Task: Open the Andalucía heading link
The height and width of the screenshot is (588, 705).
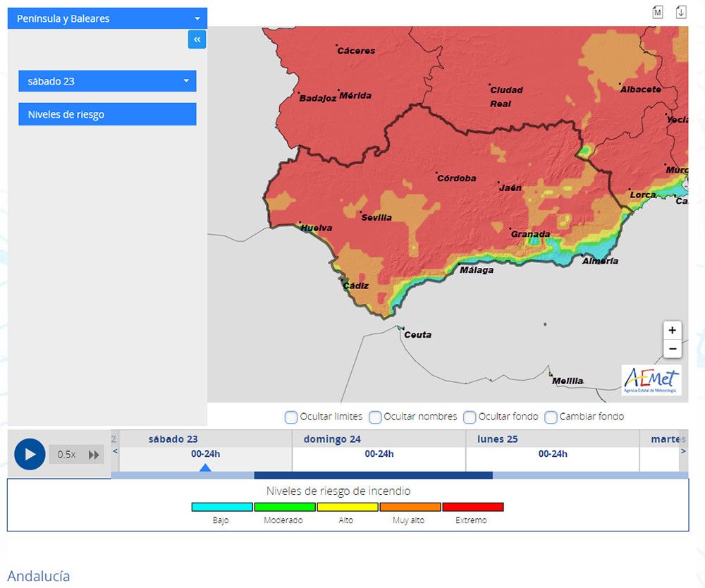Action: (39, 576)
